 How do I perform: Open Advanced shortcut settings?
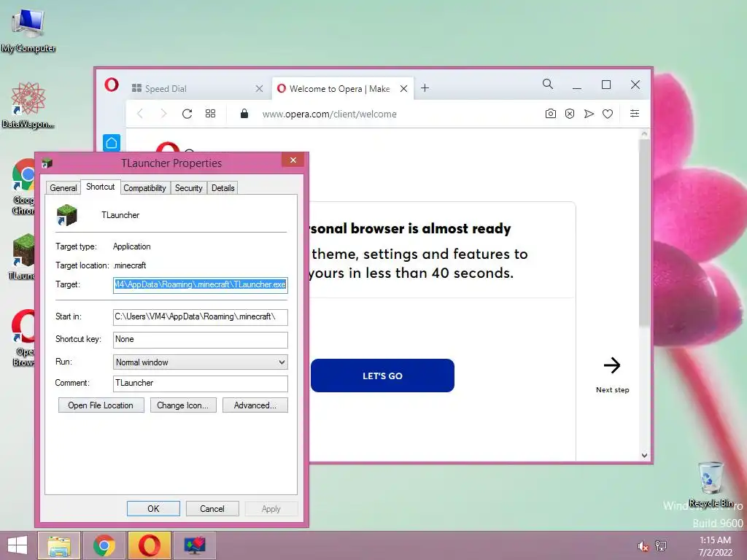click(x=255, y=405)
